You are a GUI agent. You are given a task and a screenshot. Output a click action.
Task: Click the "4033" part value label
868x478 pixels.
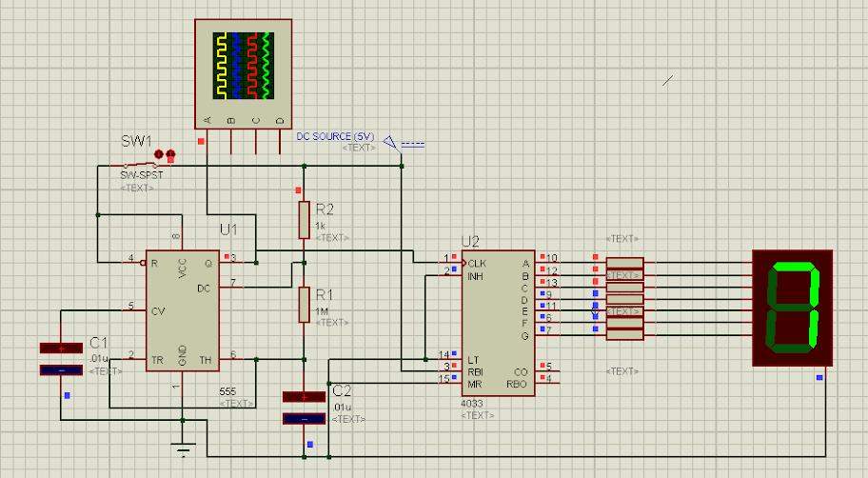click(x=472, y=404)
